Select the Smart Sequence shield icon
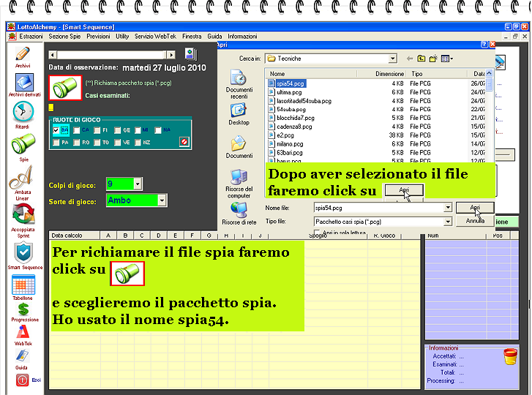Viewport: 532px width, 395px height. pos(23,252)
